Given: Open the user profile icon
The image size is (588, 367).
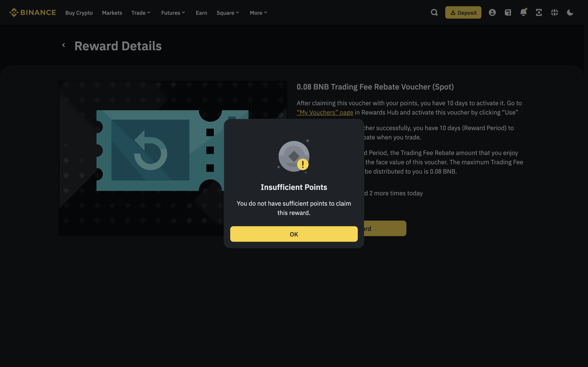Looking at the screenshot, I should point(492,13).
